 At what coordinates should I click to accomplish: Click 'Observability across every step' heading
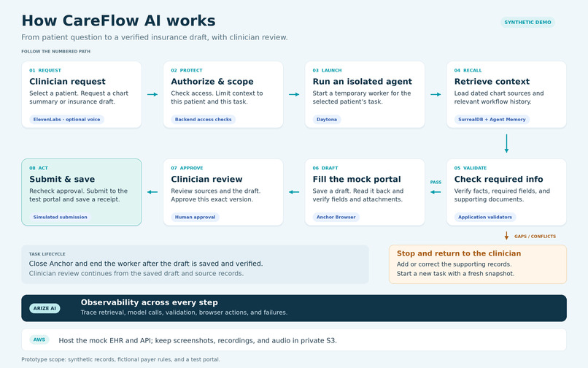tap(150, 302)
